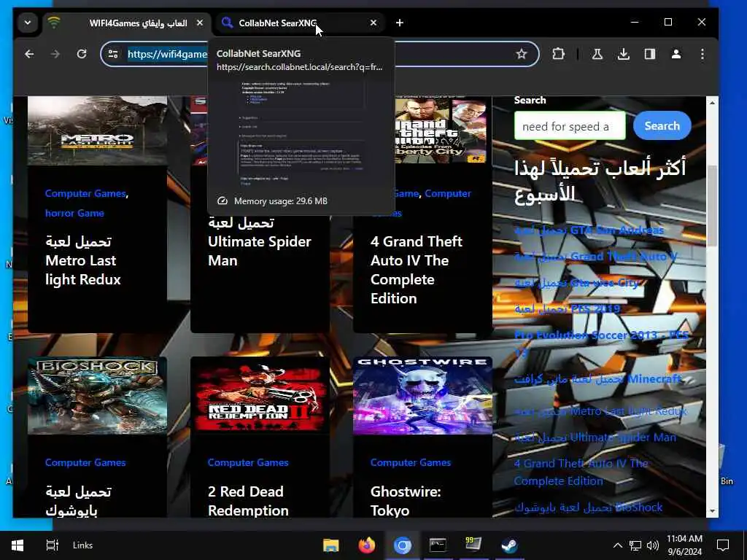Screen dimensions: 747x560
Task: Open Ghostwire Tokyo cover image
Action: [x=422, y=395]
